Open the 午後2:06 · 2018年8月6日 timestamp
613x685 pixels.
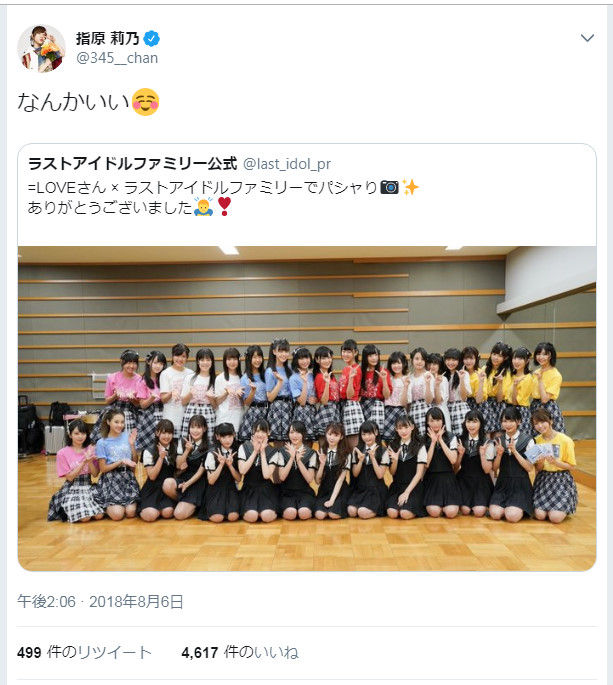click(100, 602)
